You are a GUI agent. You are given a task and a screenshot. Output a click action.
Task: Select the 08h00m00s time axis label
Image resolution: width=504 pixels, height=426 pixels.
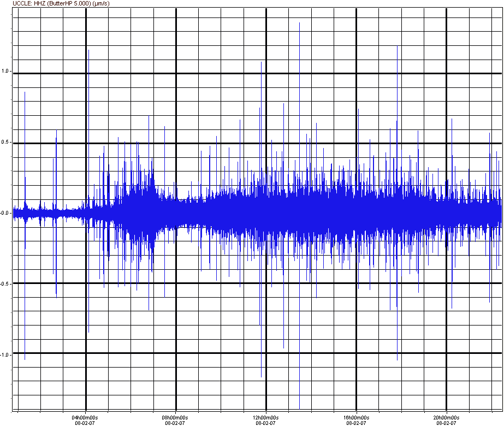pyautogui.click(x=176, y=417)
